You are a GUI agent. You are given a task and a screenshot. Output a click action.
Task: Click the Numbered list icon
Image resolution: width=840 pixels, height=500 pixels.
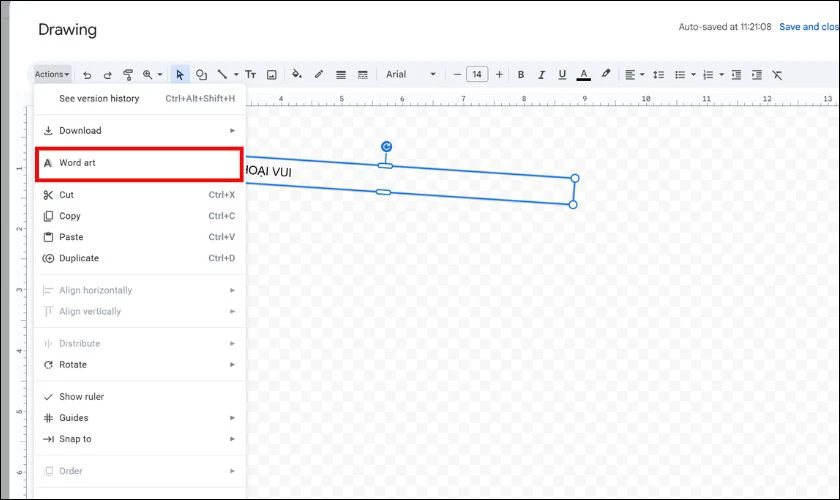pos(708,74)
